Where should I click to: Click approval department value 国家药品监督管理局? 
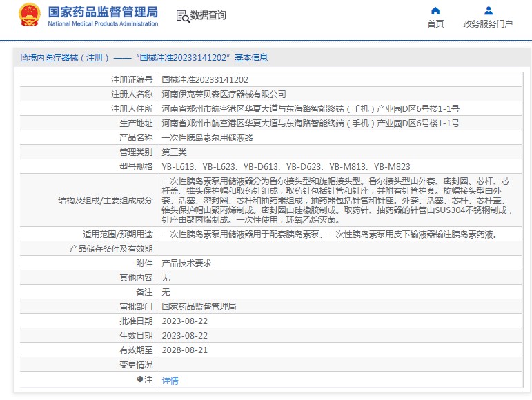(x=199, y=306)
